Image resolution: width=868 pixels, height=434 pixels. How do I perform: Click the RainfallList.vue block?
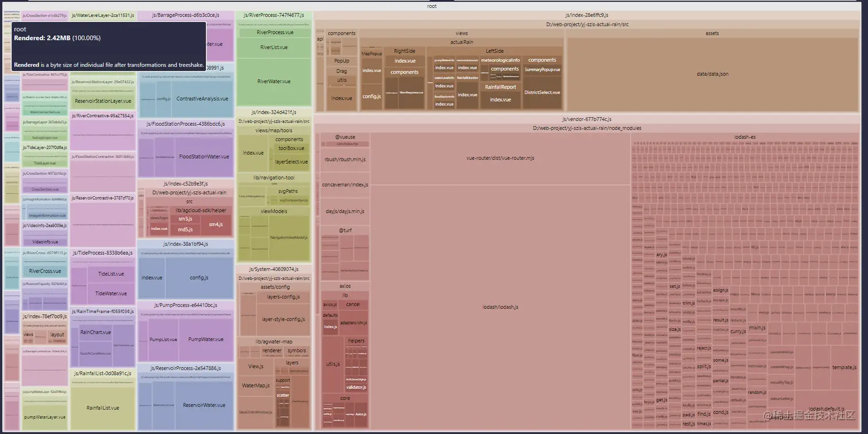103,408
